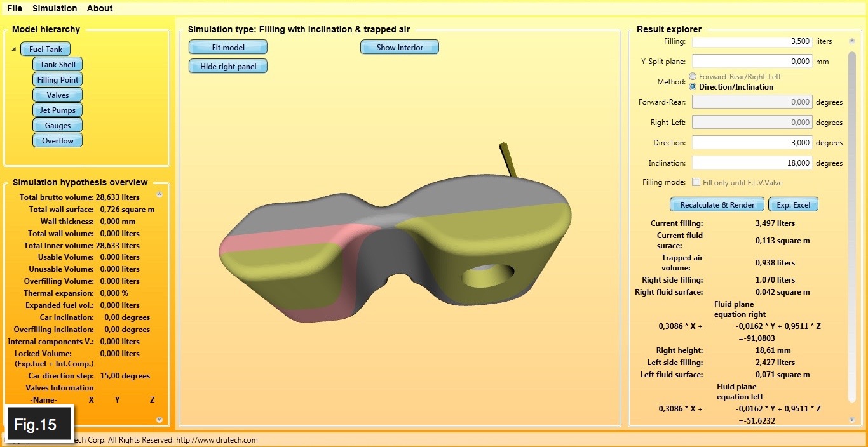Click the Exp. Excel button

point(793,204)
